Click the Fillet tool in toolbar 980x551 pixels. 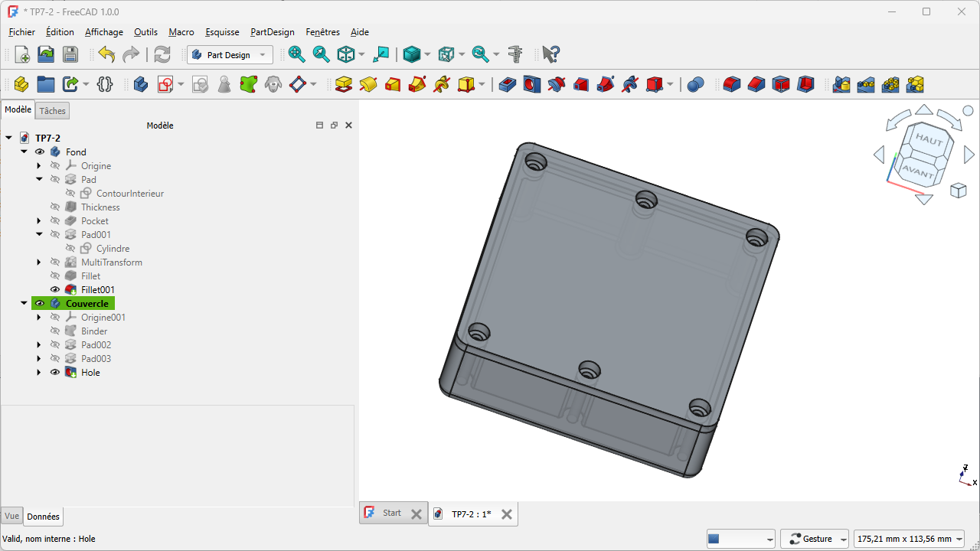[x=732, y=84]
